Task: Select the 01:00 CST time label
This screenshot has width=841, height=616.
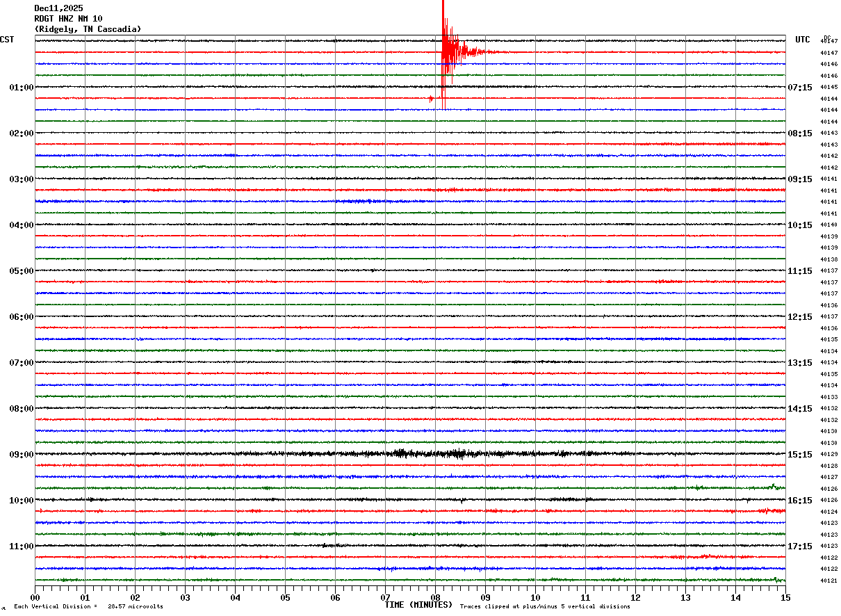Action: click(22, 88)
